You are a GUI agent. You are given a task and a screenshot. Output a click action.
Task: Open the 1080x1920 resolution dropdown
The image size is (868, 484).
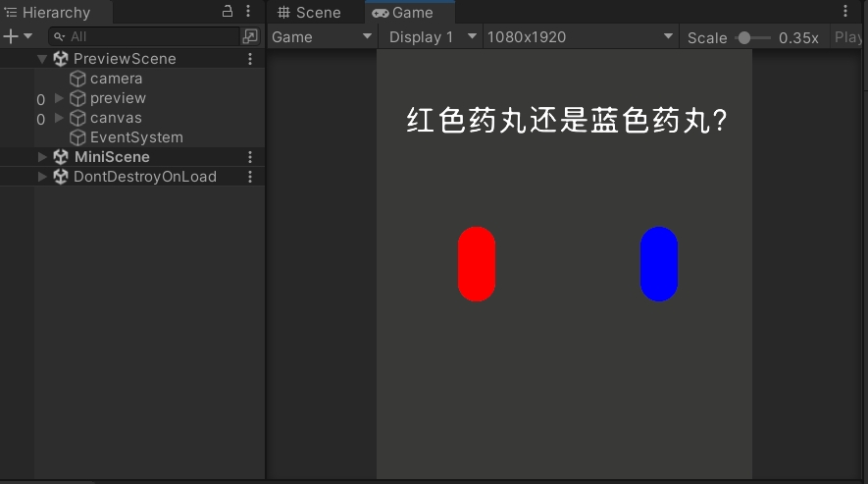coord(581,37)
